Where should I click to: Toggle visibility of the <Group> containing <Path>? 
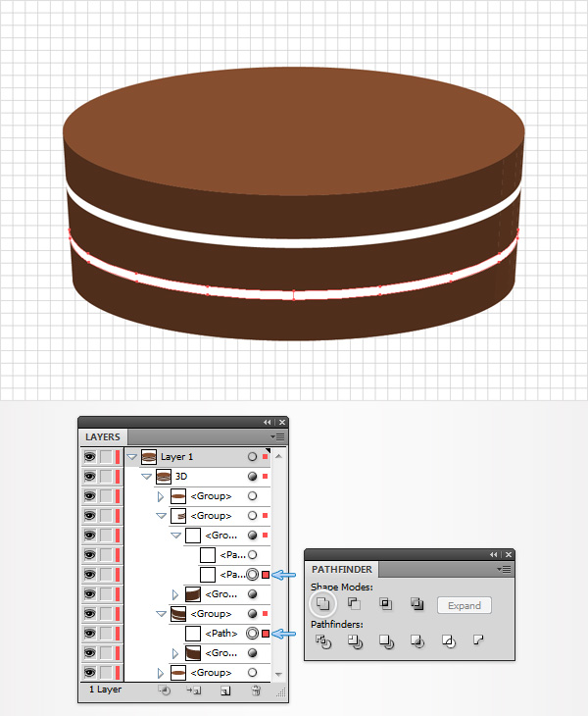click(90, 614)
